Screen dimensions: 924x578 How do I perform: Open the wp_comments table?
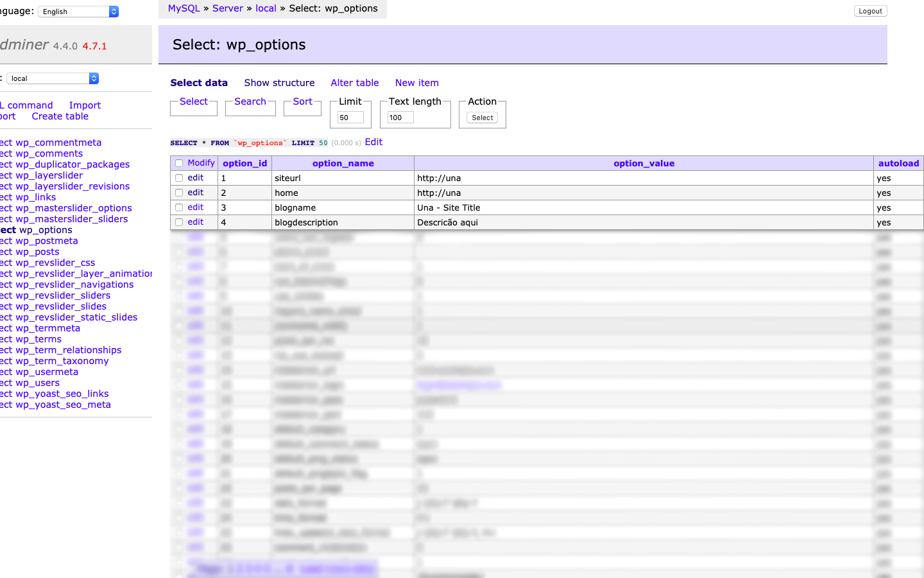click(49, 153)
